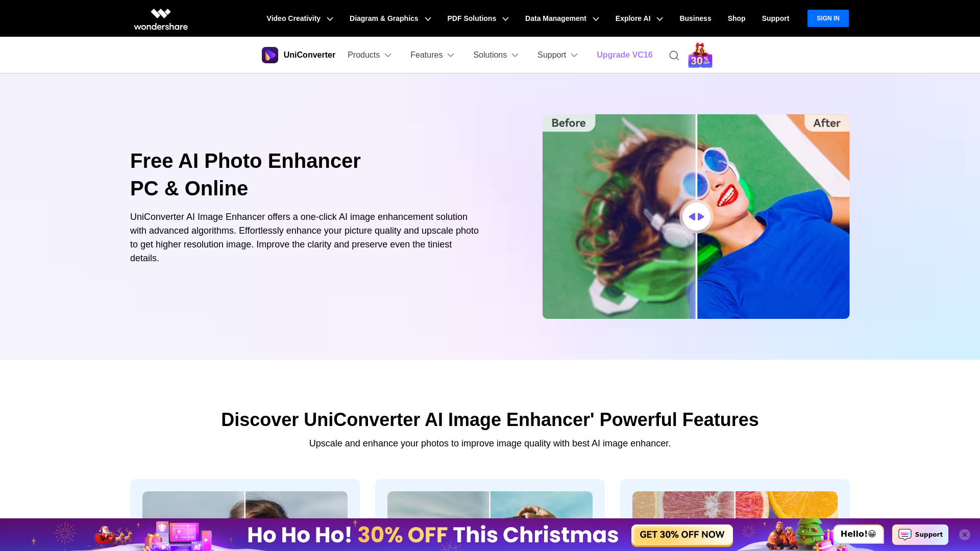
Task: Click the GET 30% OFF NOW button
Action: tap(682, 535)
